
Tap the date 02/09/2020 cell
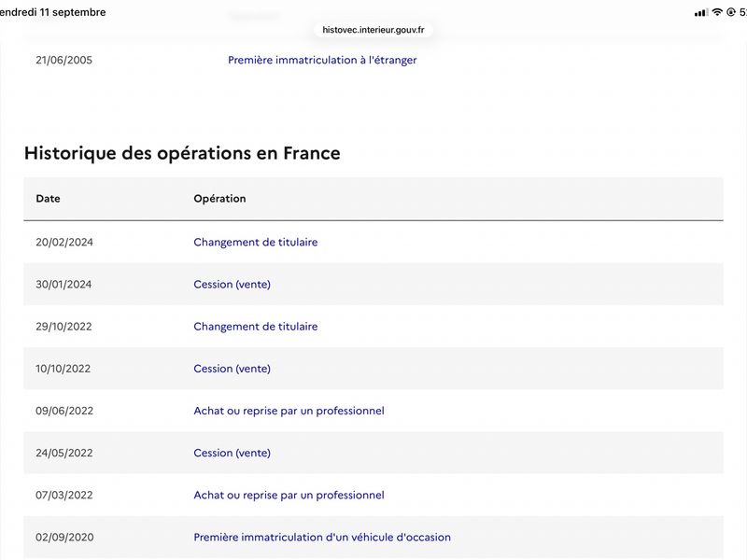(64, 538)
